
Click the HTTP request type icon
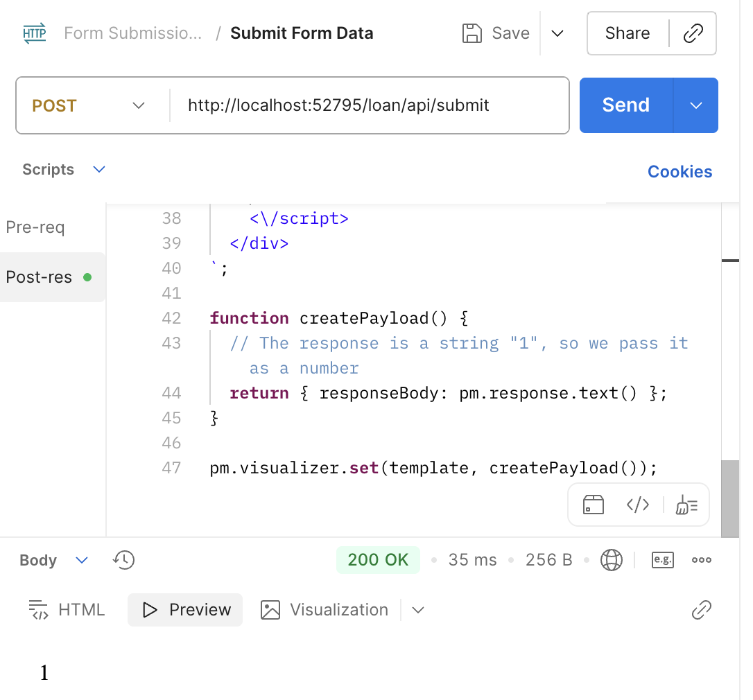pos(35,33)
